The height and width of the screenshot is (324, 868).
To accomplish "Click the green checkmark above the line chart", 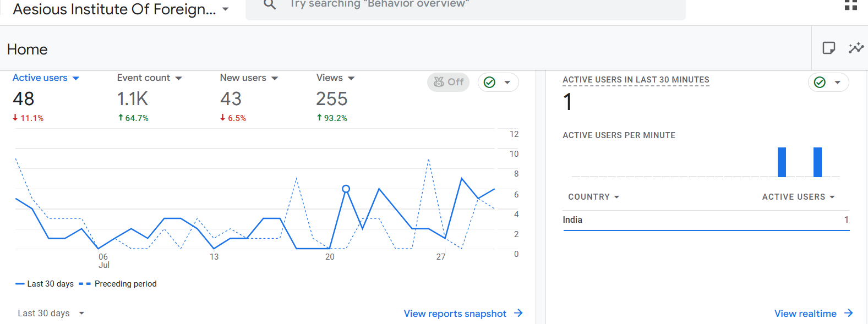I will coord(489,83).
